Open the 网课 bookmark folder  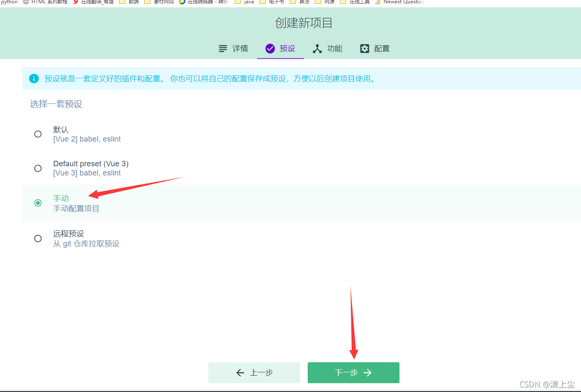(325, 2)
